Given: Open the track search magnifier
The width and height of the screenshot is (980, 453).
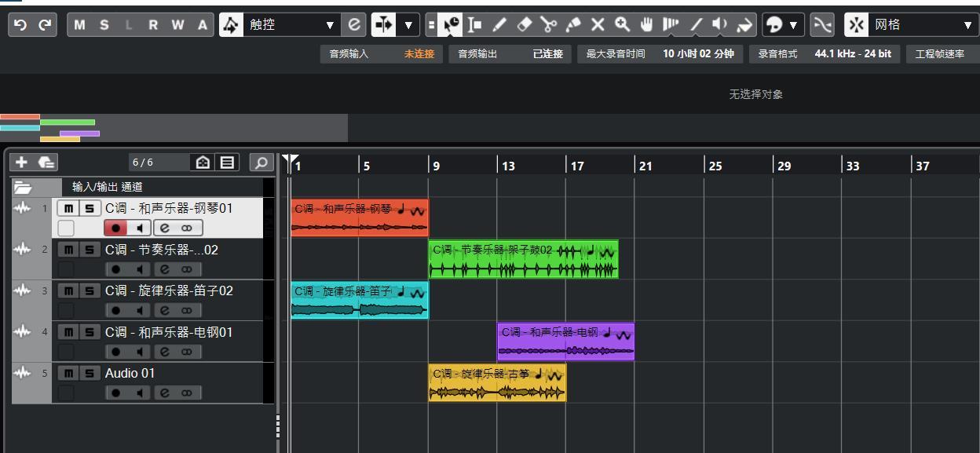Looking at the screenshot, I should click(x=261, y=163).
